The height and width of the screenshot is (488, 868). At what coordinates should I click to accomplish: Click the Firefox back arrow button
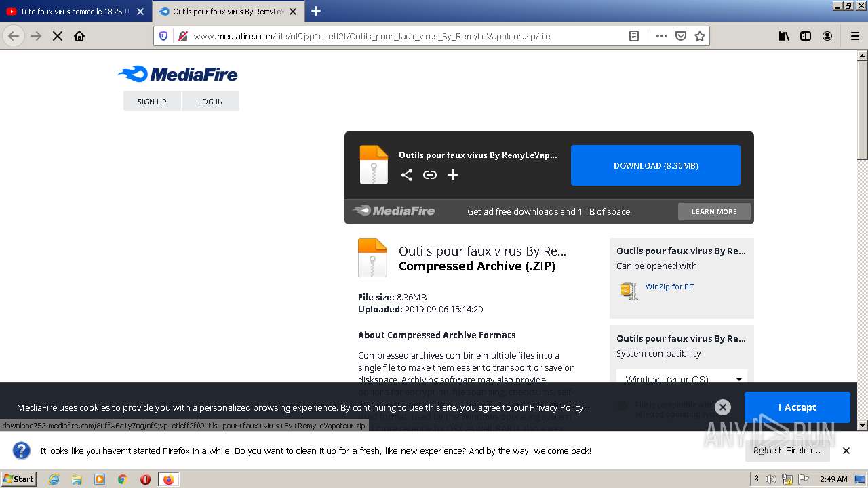click(14, 36)
